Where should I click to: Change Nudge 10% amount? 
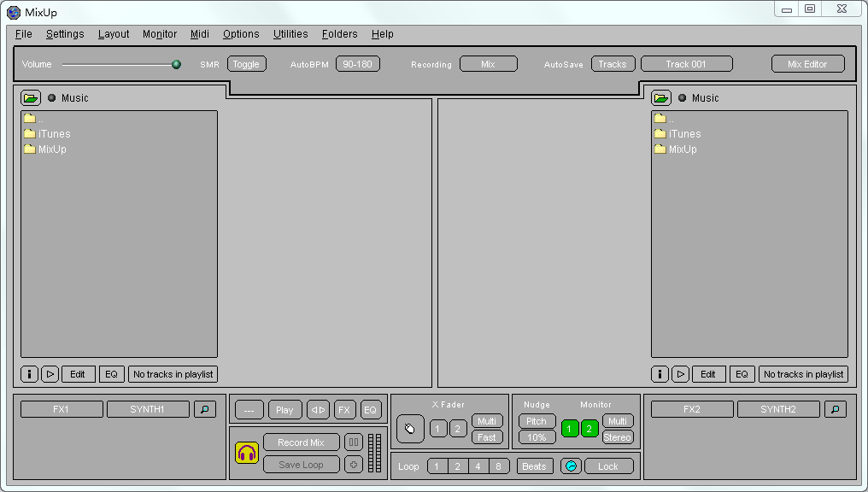click(x=537, y=437)
